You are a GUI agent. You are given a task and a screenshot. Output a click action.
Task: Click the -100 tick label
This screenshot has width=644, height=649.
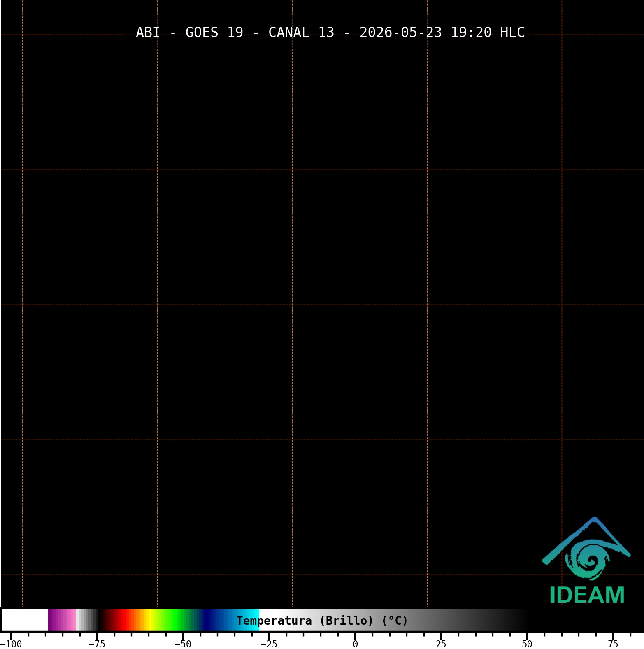[x=11, y=644]
